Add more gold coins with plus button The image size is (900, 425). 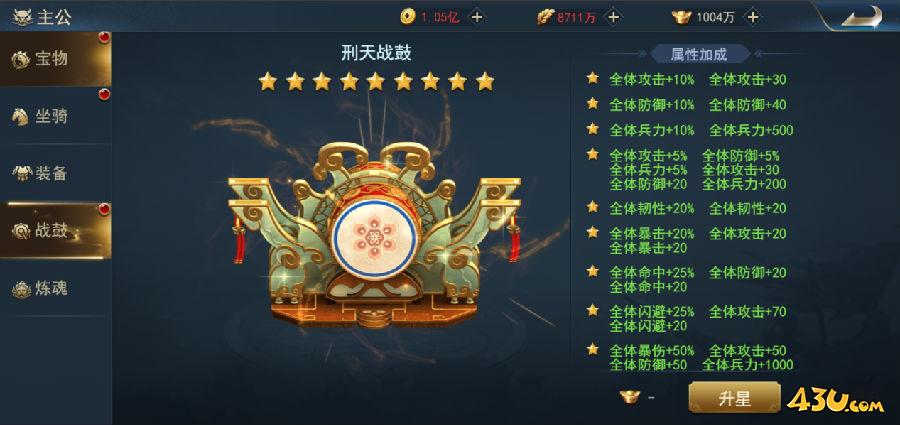click(x=476, y=17)
